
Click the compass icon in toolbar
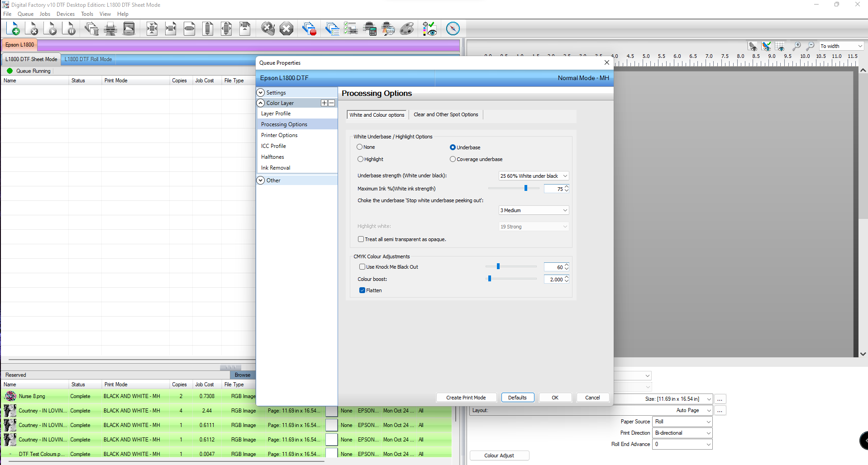(453, 29)
